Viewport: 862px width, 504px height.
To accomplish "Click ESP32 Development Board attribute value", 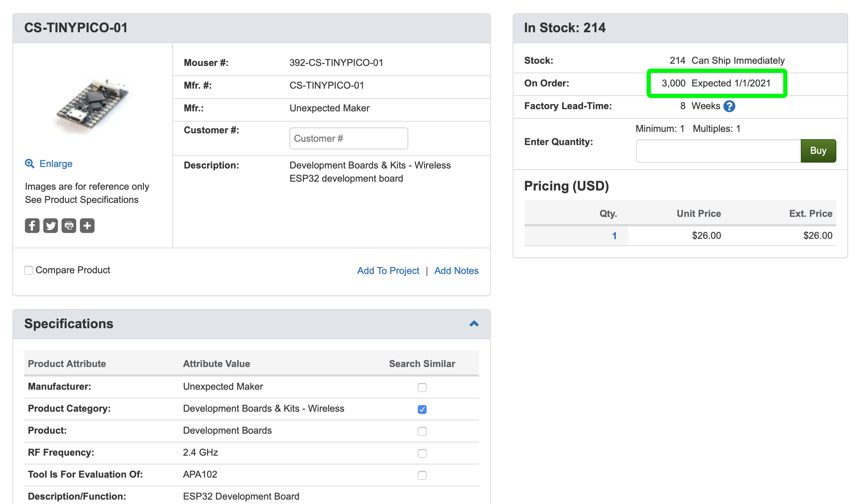I will click(241, 496).
